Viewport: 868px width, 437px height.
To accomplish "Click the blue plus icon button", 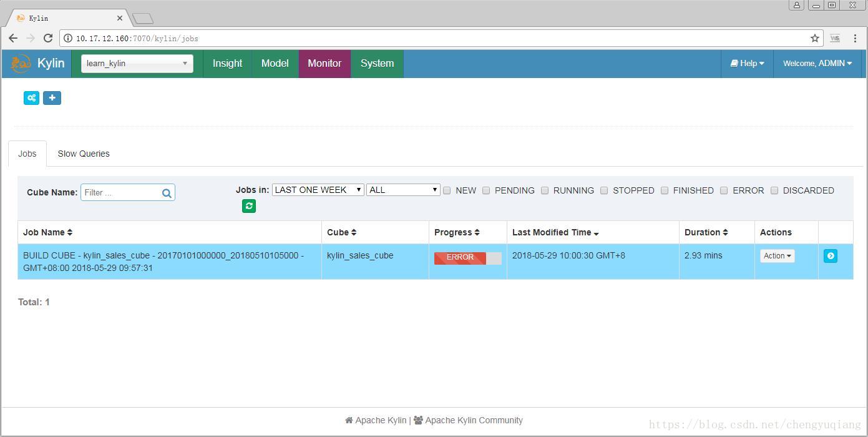I will (x=52, y=98).
